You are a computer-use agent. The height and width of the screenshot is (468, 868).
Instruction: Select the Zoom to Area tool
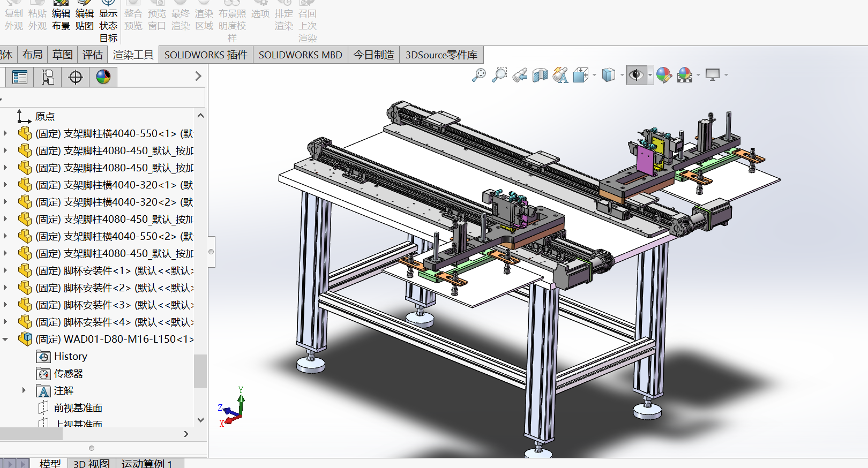(x=499, y=76)
